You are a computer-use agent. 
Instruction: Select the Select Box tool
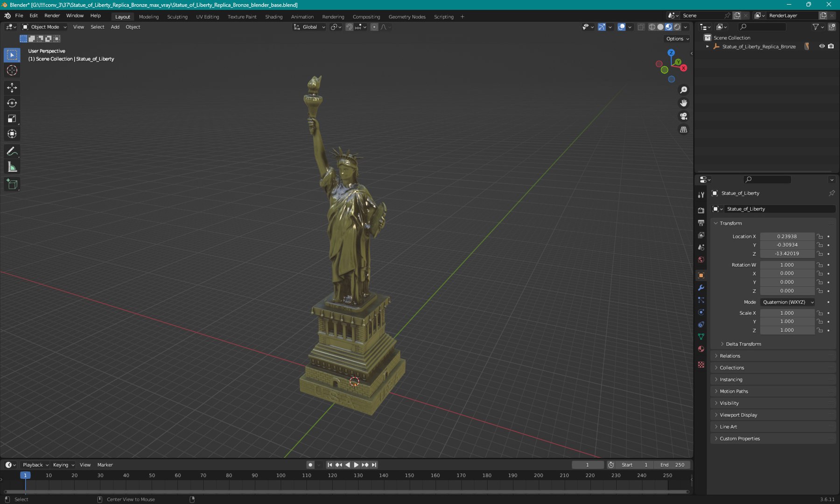[12, 55]
